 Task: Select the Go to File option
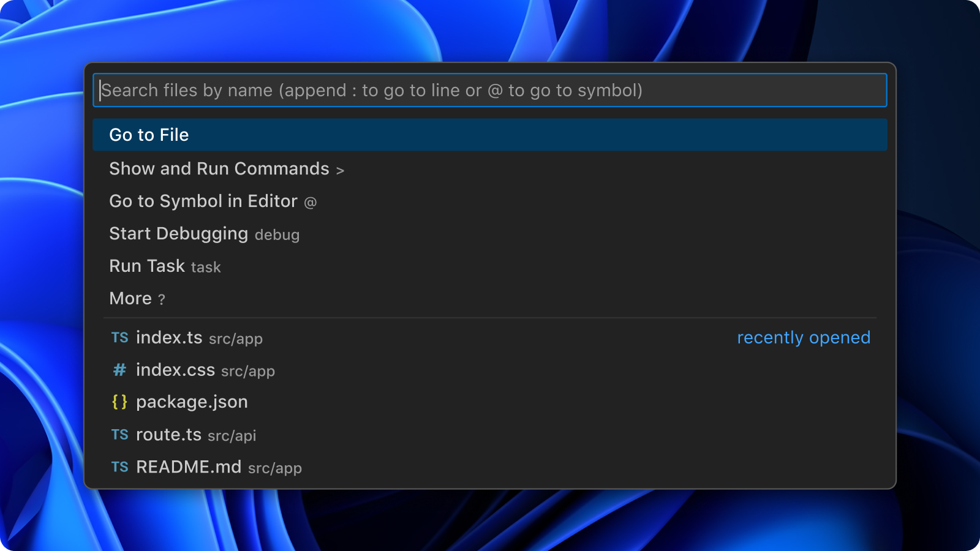tap(149, 135)
